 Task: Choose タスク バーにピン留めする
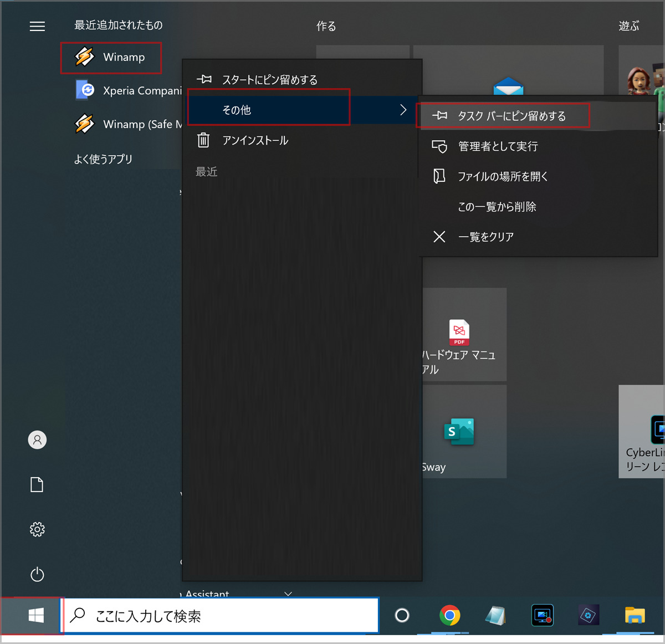click(538, 116)
